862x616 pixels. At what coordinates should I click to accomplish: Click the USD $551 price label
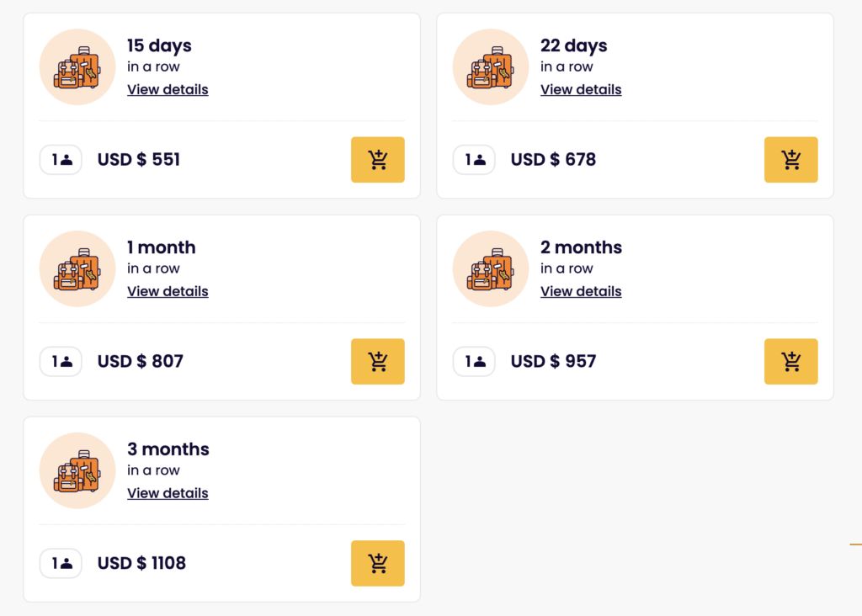tap(138, 159)
